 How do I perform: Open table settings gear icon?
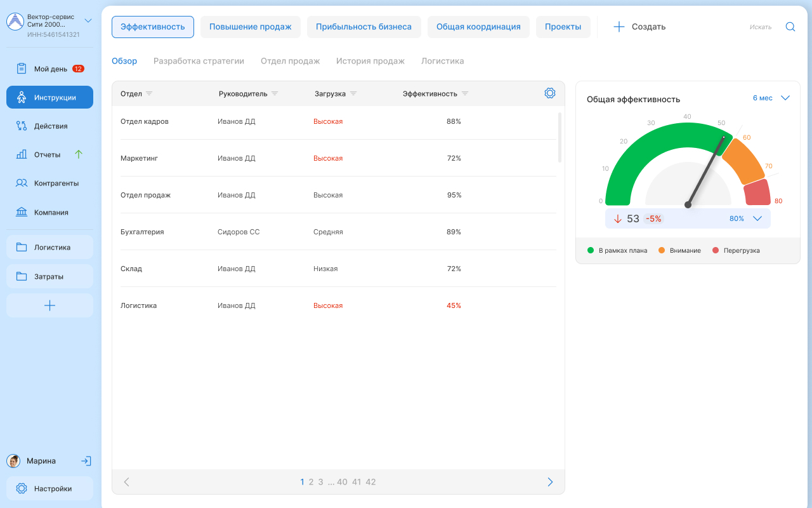pos(550,93)
